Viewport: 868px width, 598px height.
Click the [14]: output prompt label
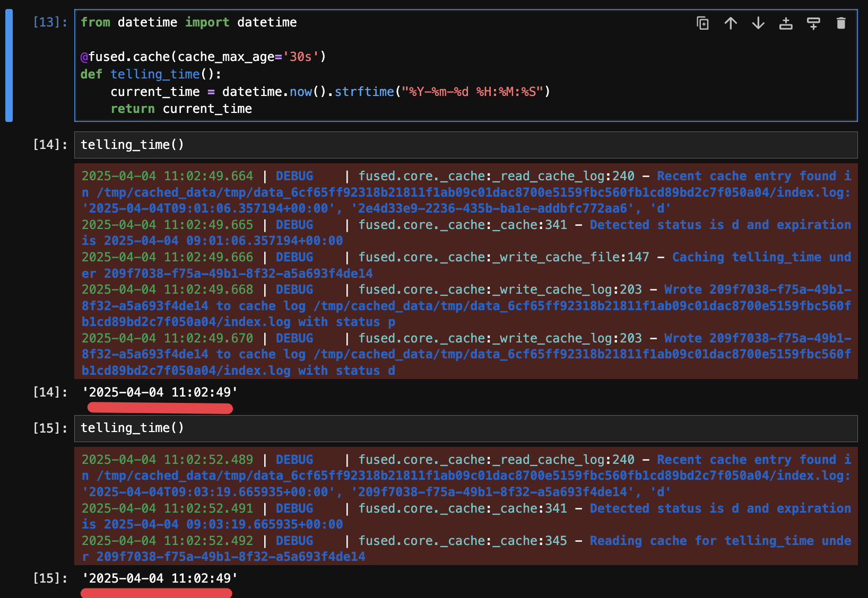50,392
